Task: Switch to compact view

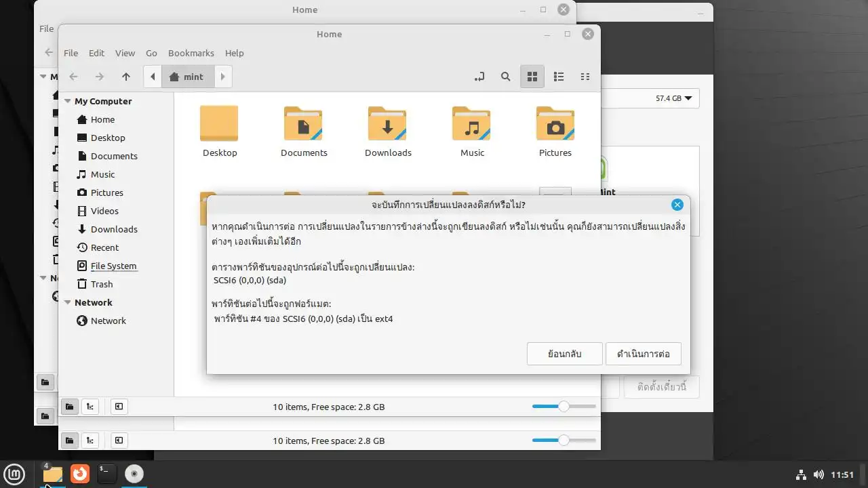Action: coord(585,77)
